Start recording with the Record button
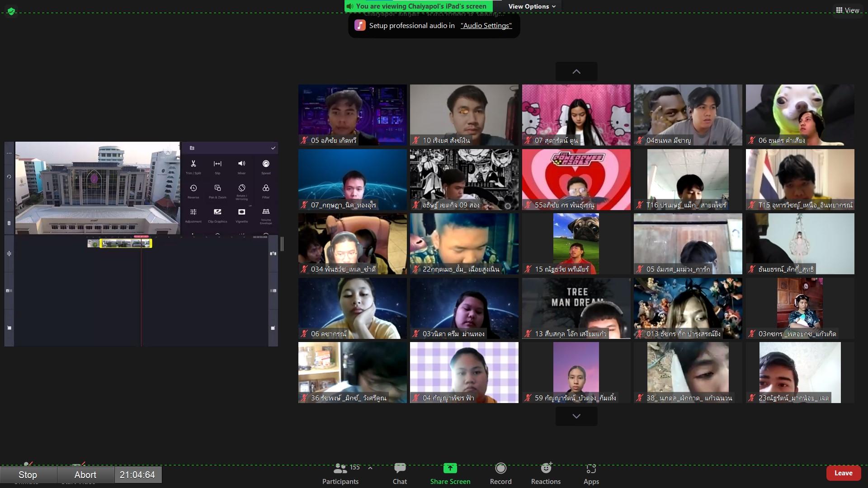The height and width of the screenshot is (488, 868). click(x=500, y=474)
